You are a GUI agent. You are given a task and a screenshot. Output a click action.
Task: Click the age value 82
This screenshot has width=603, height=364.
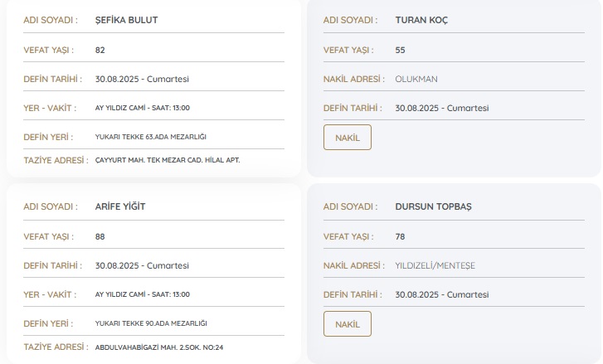click(x=100, y=50)
